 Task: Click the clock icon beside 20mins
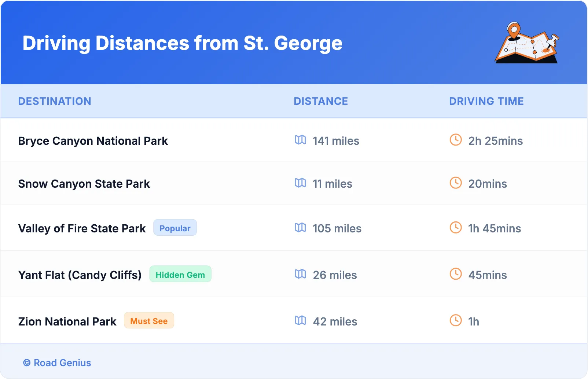(x=456, y=183)
